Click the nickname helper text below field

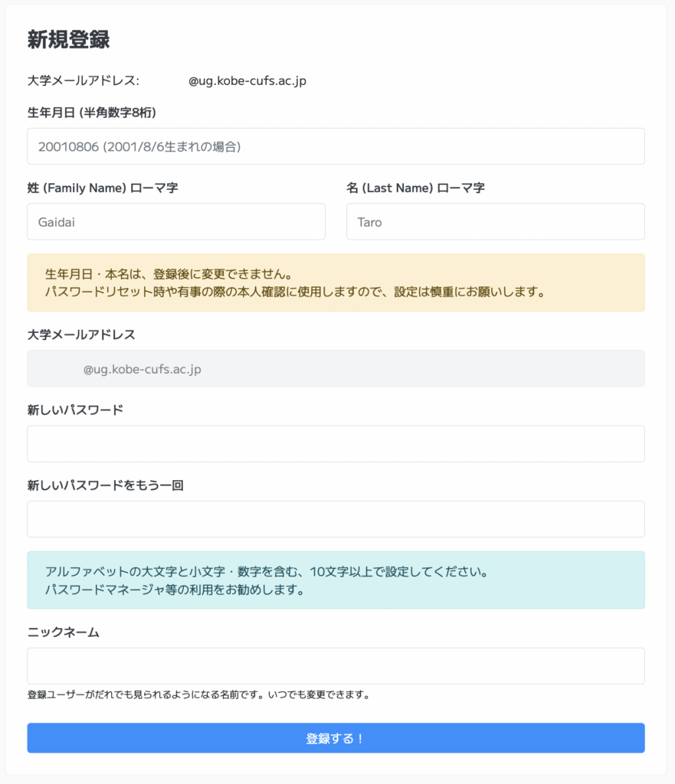pyautogui.click(x=198, y=695)
